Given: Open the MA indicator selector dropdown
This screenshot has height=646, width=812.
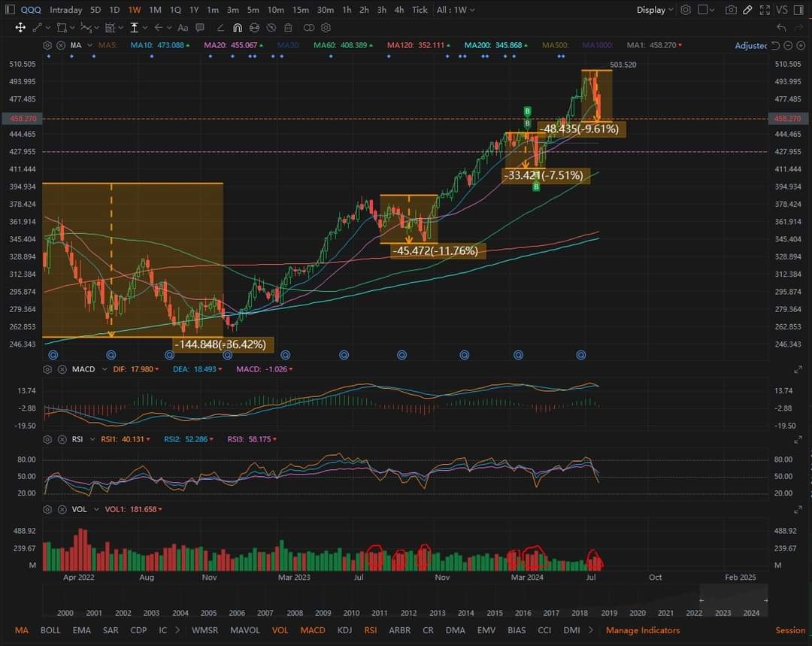Looking at the screenshot, I should [x=81, y=45].
